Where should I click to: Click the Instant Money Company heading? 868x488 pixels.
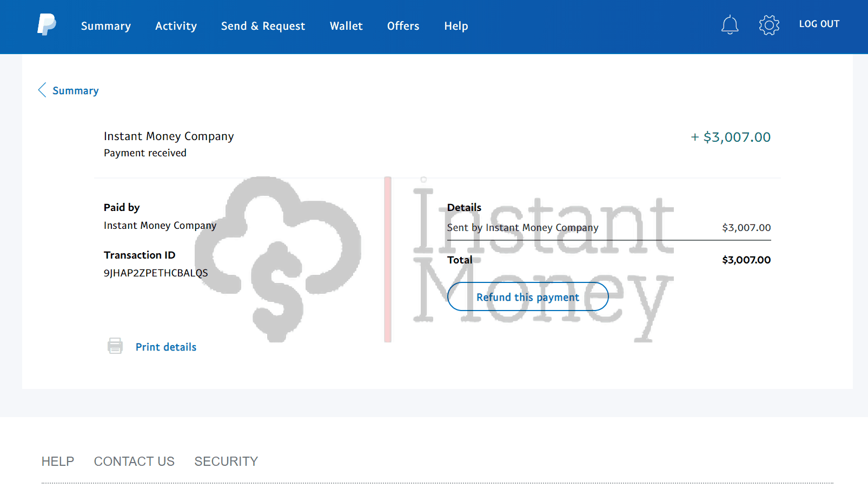pyautogui.click(x=169, y=136)
